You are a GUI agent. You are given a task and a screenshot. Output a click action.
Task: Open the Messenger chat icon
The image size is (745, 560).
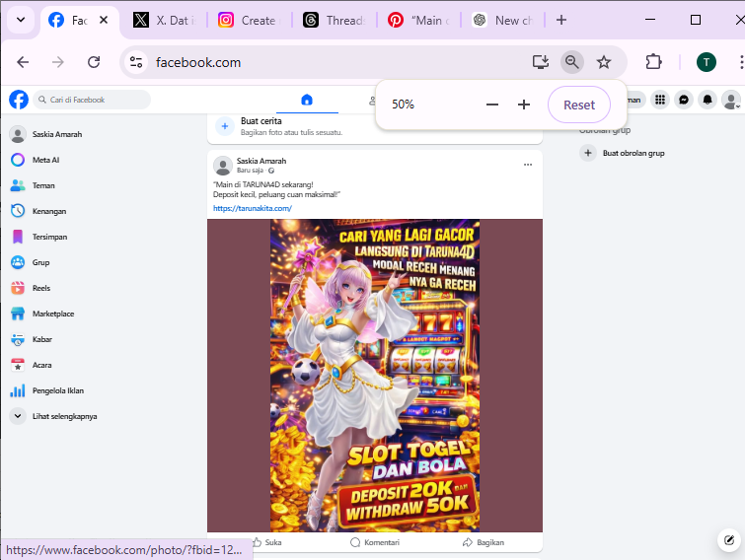[684, 100]
